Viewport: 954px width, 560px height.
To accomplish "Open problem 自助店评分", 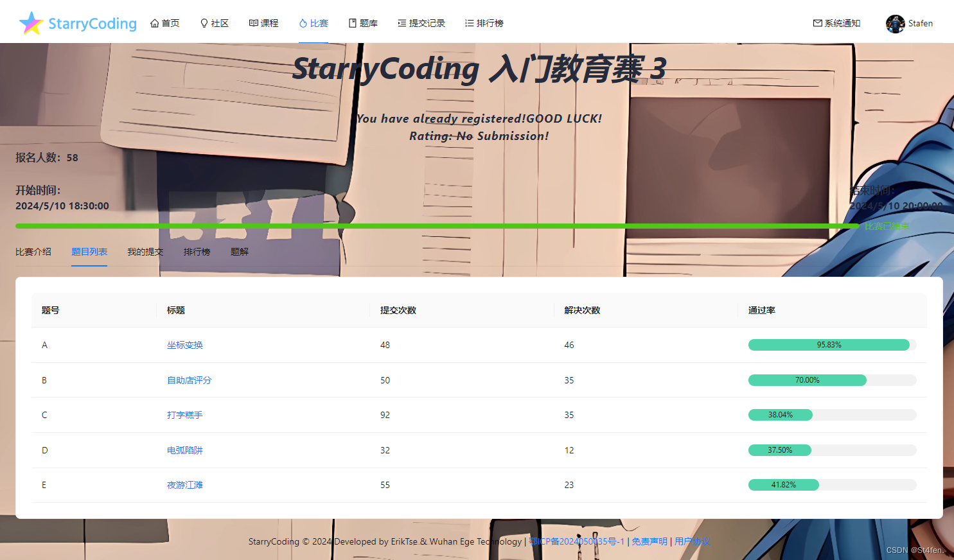I will 190,380.
